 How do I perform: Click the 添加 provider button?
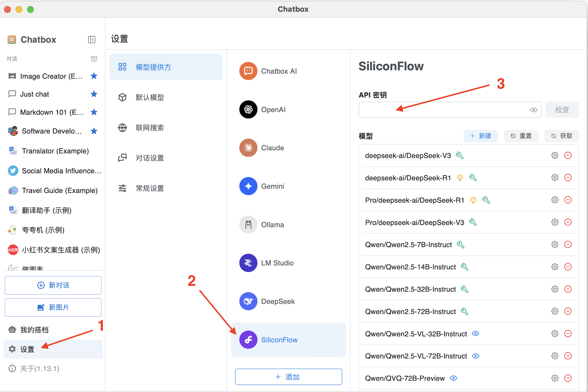pyautogui.click(x=289, y=377)
